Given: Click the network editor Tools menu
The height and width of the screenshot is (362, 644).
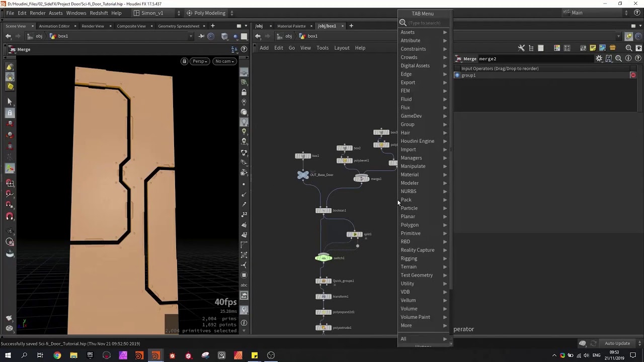Looking at the screenshot, I should point(323,48).
